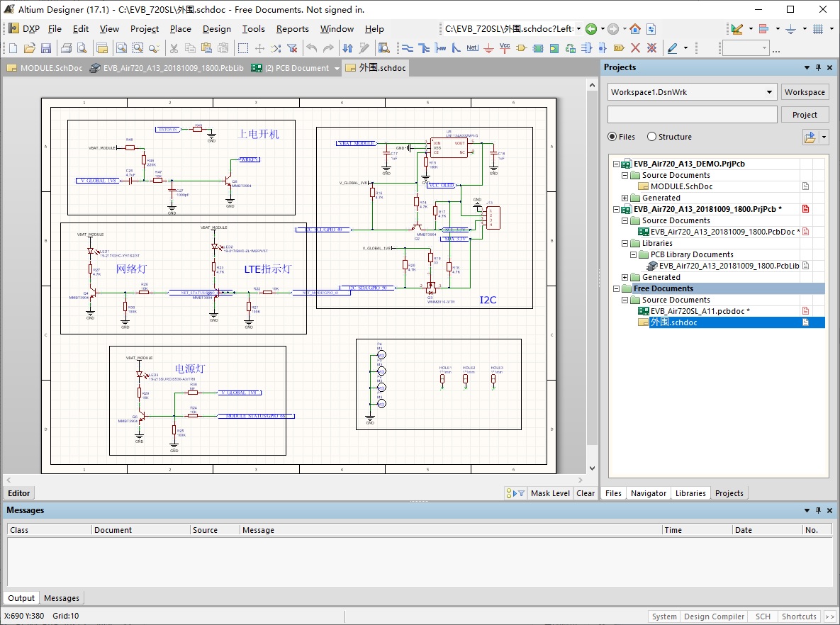Image resolution: width=840 pixels, height=625 pixels.
Task: Select EVB_Air720SL_A11.pcbdoc in tree
Action: click(700, 311)
